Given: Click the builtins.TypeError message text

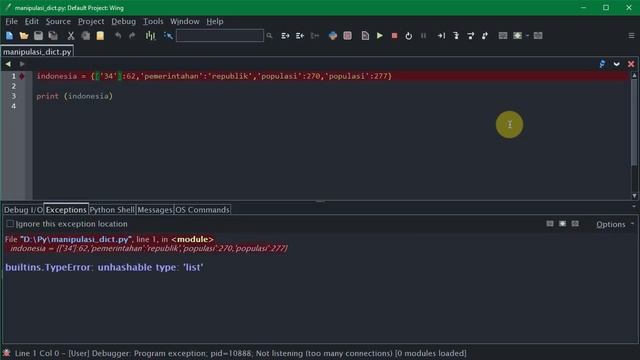Looking at the screenshot, I should (x=104, y=267).
